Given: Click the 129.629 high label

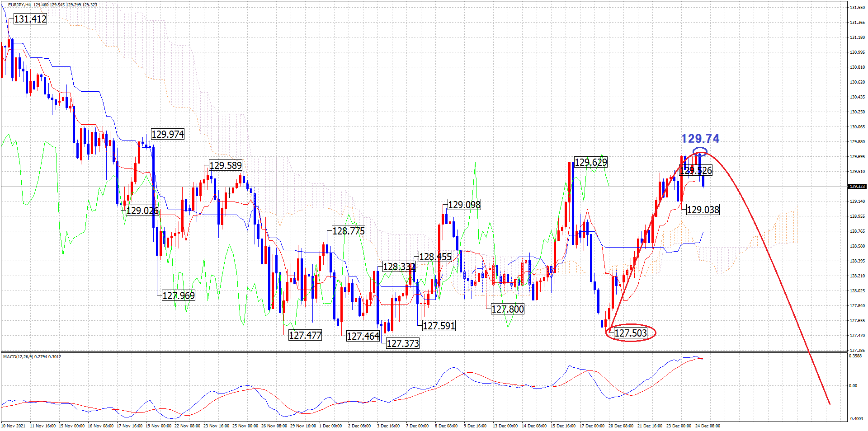Looking at the screenshot, I should [590, 162].
